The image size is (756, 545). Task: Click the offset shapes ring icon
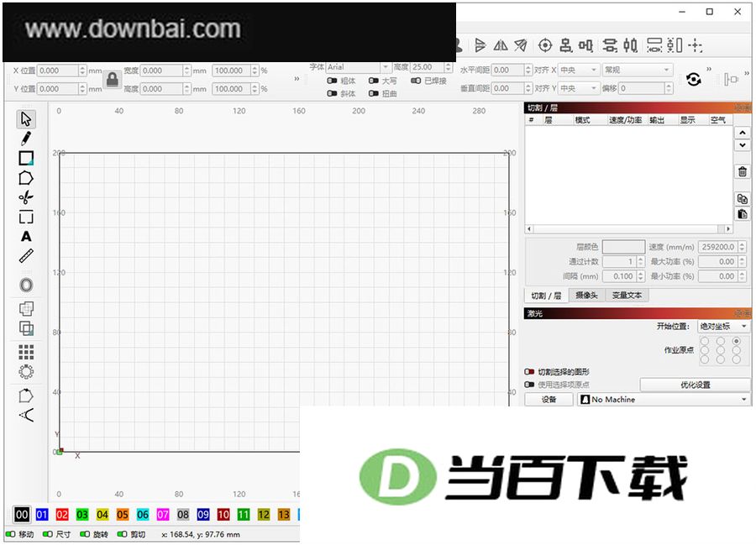tap(26, 286)
